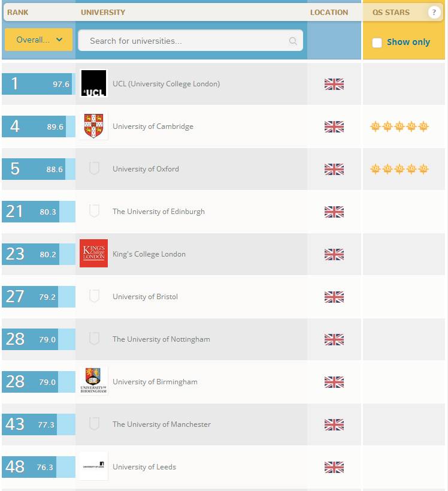Image resolution: width=448 pixels, height=491 pixels.
Task: Click the UK flag in the UCL row
Action: [x=334, y=84]
